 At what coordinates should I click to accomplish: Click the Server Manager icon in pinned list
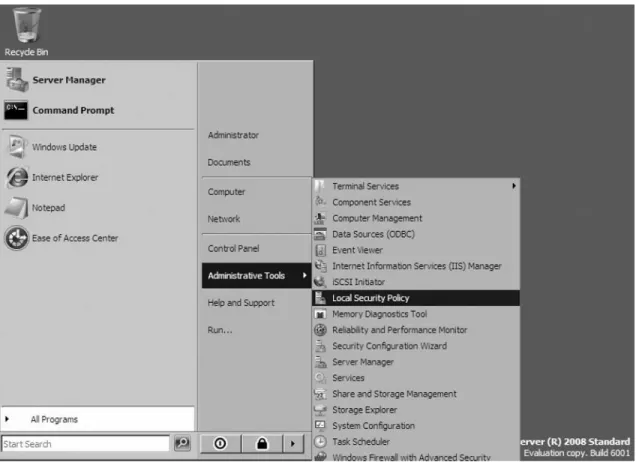pos(16,80)
